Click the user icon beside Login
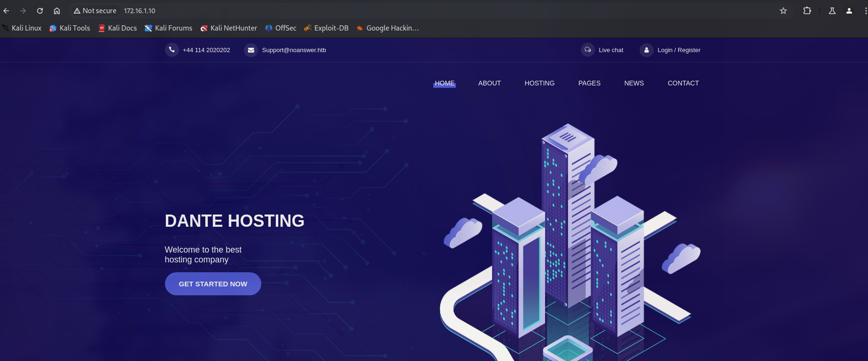This screenshot has height=361, width=868. point(647,50)
